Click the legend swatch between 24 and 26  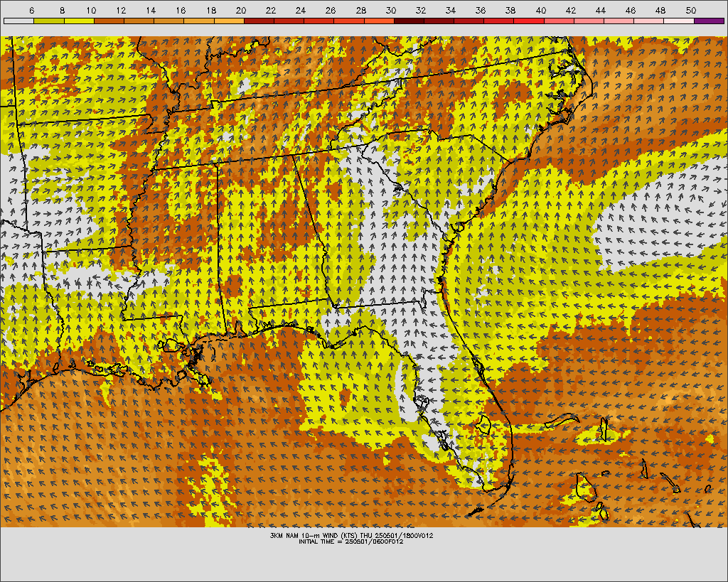319,21
